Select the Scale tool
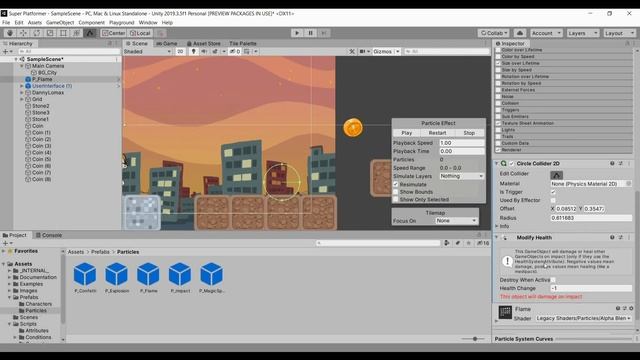640x360 pixels. pos(50,33)
